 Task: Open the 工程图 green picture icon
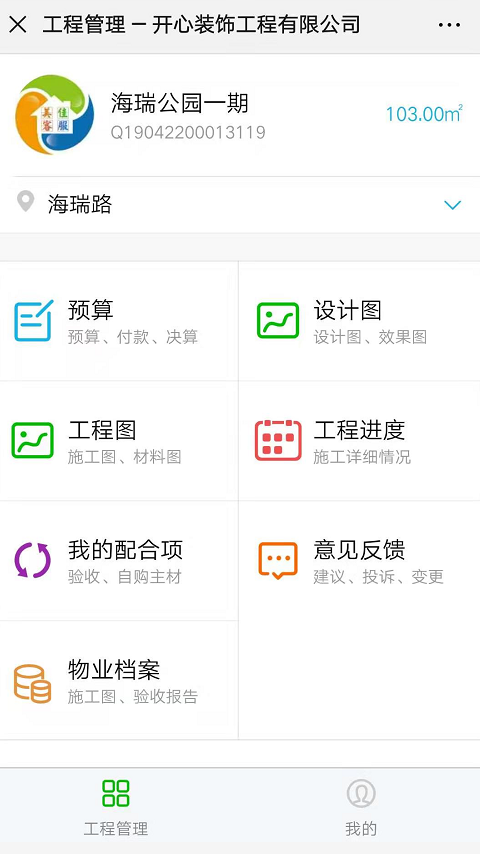(33, 440)
